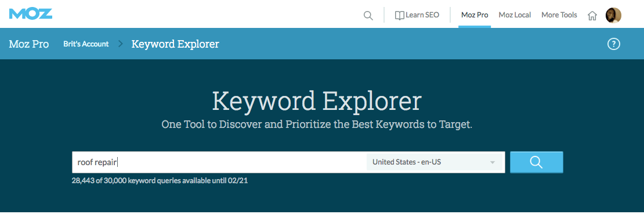This screenshot has height=214, width=644.
Task: Open Brit's Account breadcrumb
Action: (86, 44)
